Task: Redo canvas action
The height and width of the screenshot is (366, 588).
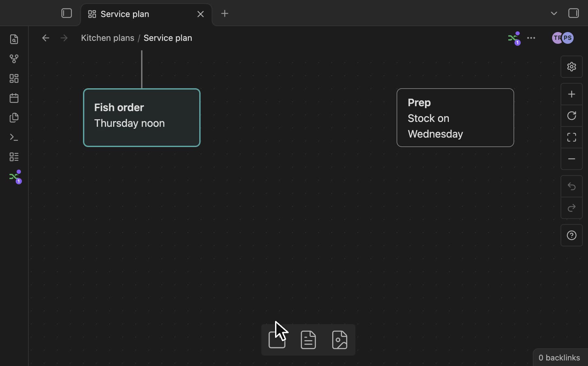Action: pyautogui.click(x=572, y=208)
